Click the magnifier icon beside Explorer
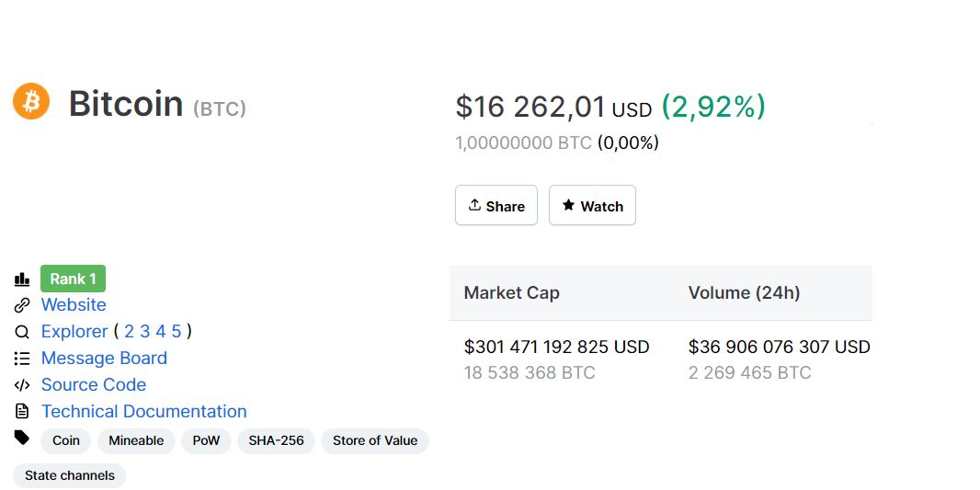The image size is (980, 490). (x=22, y=332)
